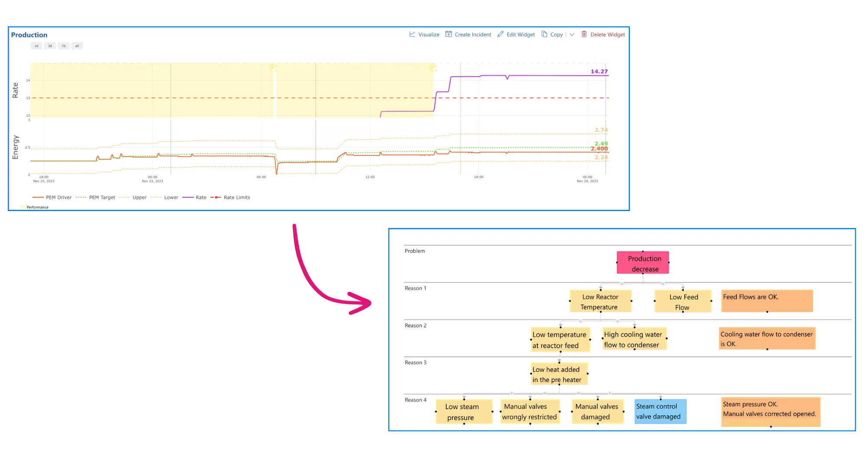Select the Low Reactor Temperature node

point(600,301)
